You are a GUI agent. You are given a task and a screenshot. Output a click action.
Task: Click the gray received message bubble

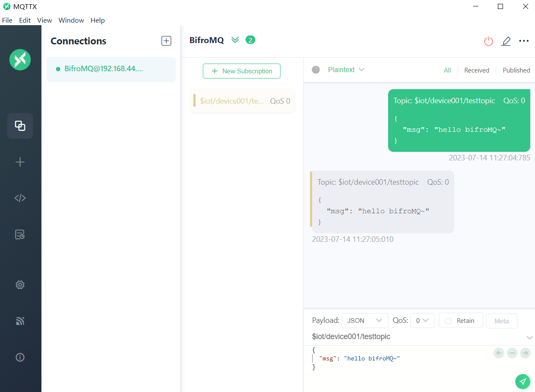coord(382,202)
